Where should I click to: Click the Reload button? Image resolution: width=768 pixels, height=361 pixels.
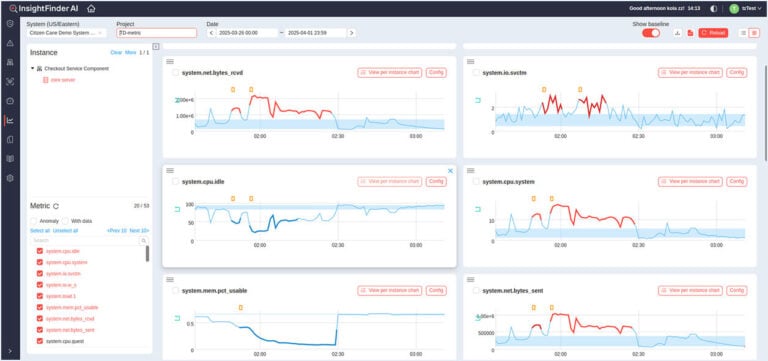713,33
